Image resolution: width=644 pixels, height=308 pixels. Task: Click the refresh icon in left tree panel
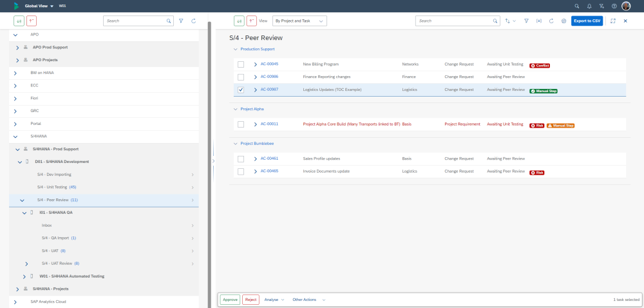[x=193, y=21]
